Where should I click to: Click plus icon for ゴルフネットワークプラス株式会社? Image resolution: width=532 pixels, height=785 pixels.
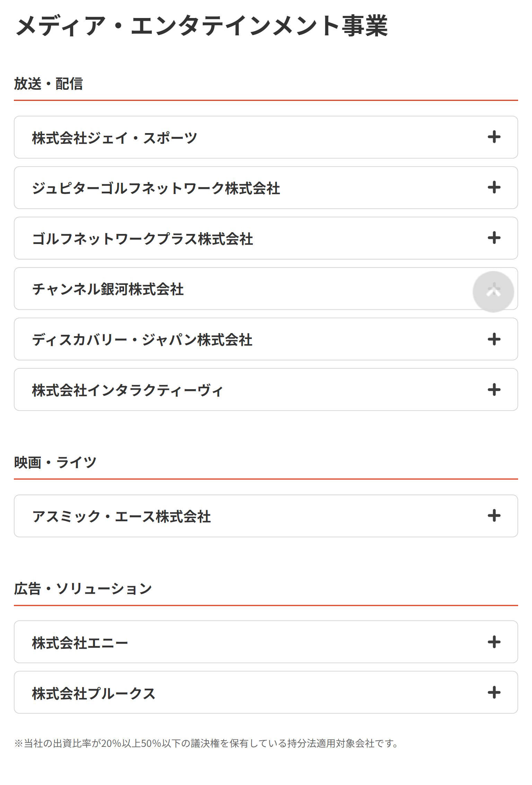(494, 238)
